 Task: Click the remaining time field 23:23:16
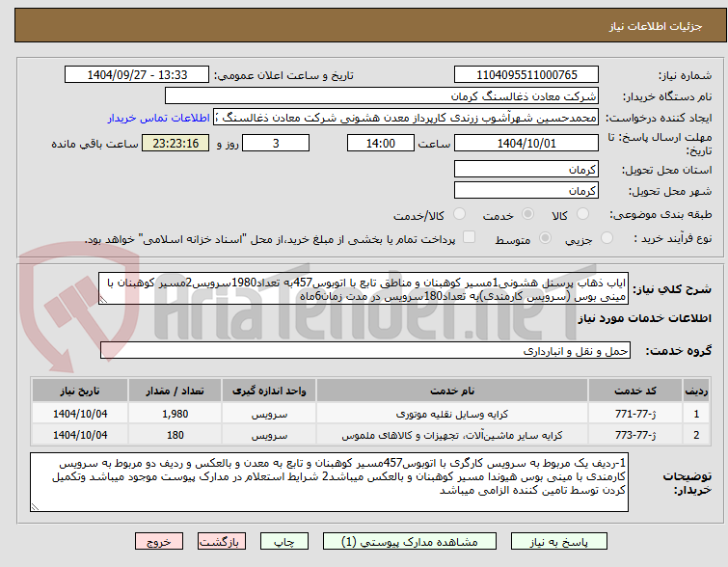(175, 143)
